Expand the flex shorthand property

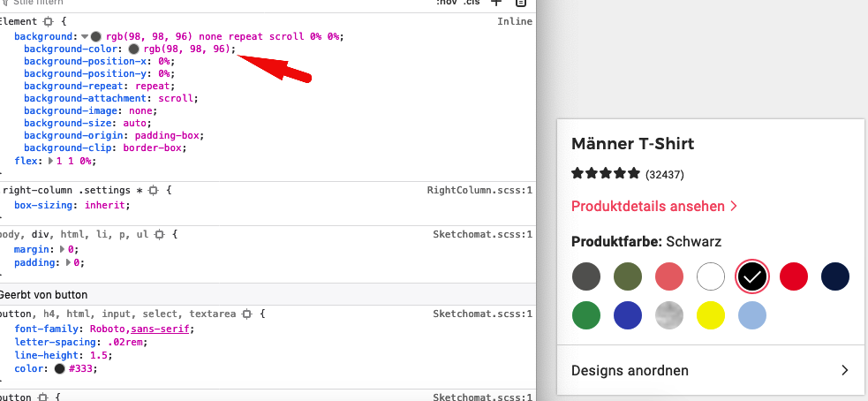point(49,161)
